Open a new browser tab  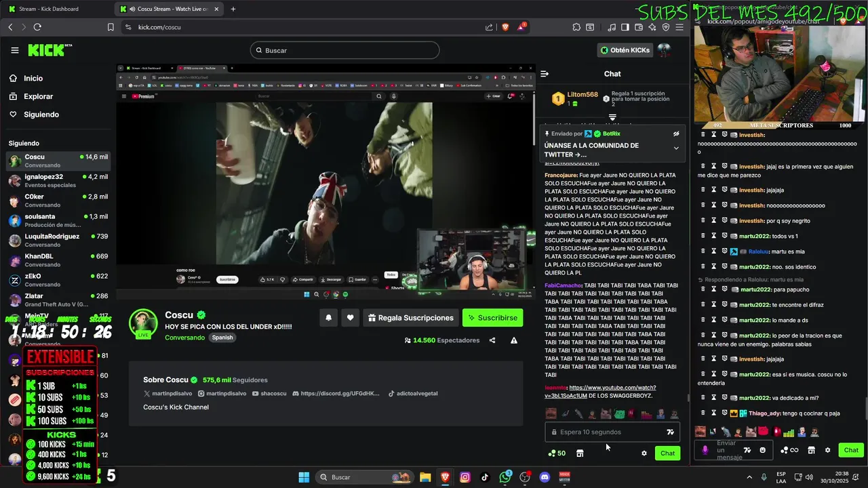point(233,9)
